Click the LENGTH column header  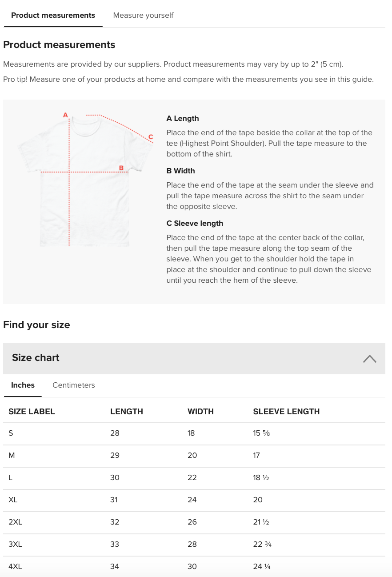(x=127, y=412)
